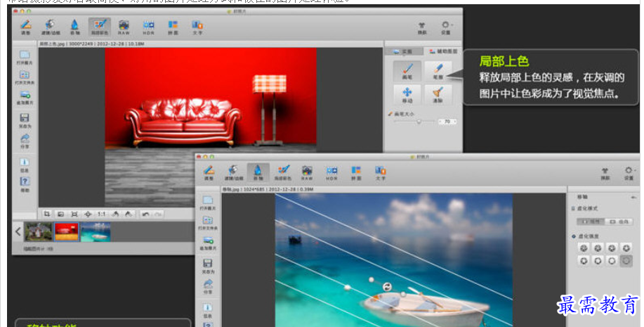The image size is (644, 327).
Task: Click 另存为 floppy icon in boat window
Action: (x=208, y=267)
